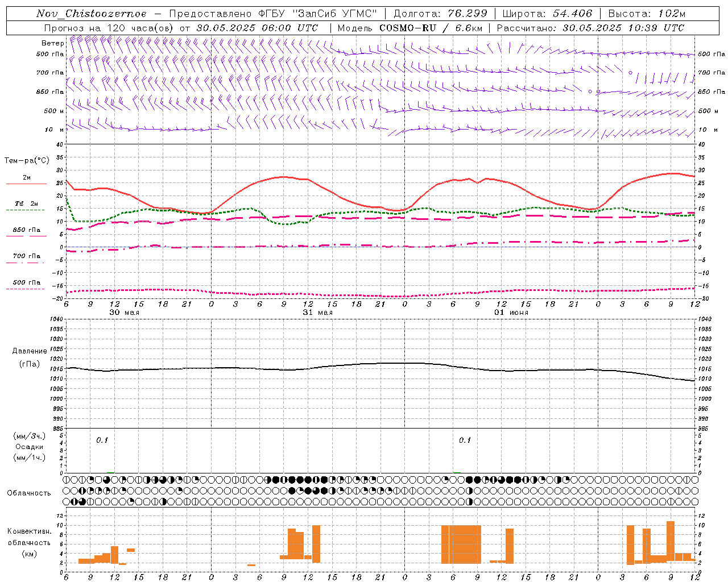Viewport: 728px width, 582px height.
Task: Click the 01 июня date label
Action: 511,313
